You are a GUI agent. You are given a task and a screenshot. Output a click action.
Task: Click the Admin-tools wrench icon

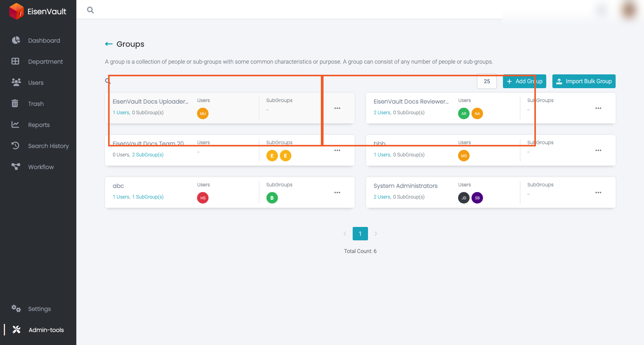pyautogui.click(x=16, y=330)
